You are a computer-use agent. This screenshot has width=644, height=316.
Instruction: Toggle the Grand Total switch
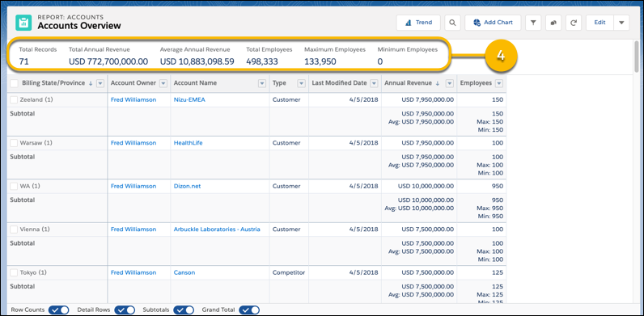[249, 310]
